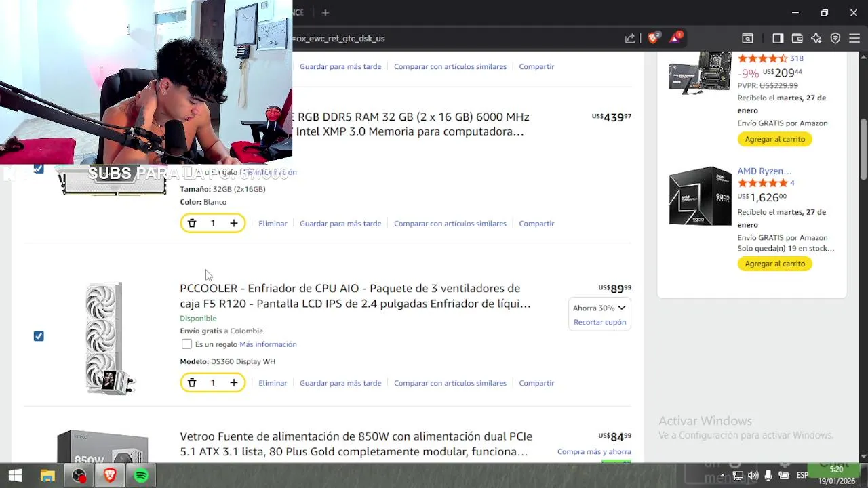Compare similar items for PCCOOLER cooler
The width and height of the screenshot is (868, 488).
[450, 383]
